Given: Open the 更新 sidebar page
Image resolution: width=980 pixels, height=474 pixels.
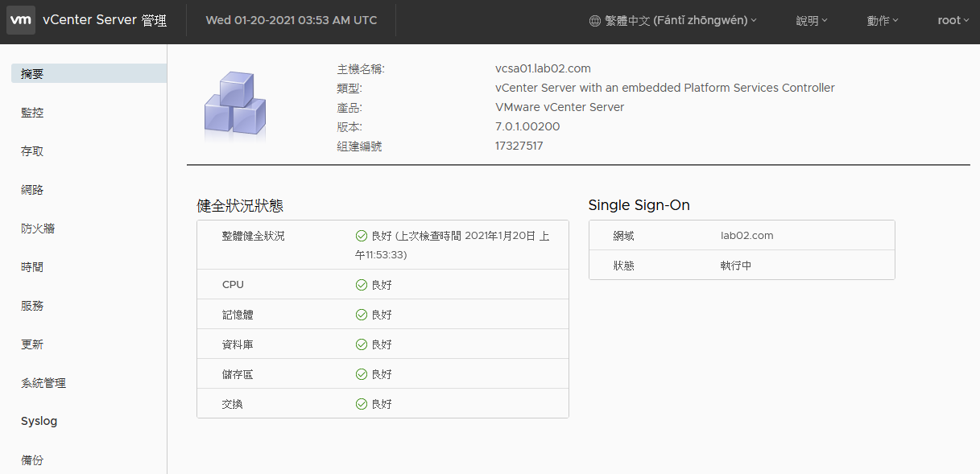Looking at the screenshot, I should [32, 344].
